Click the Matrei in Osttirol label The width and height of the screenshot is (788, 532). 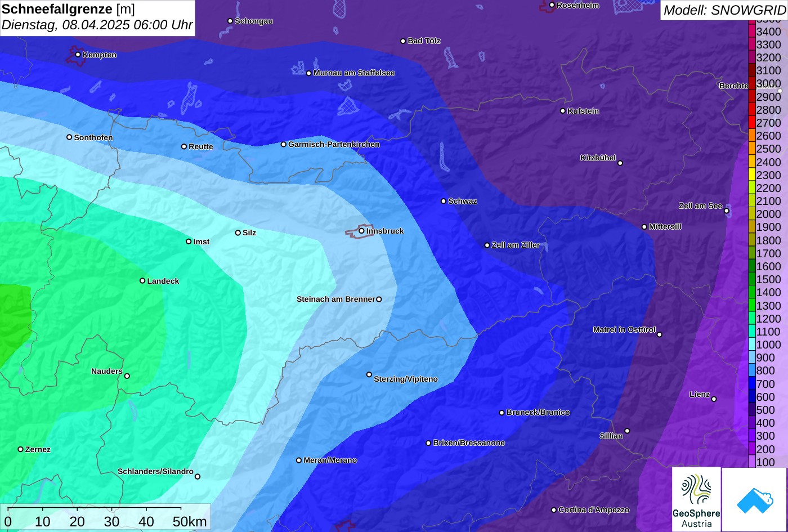coord(624,330)
